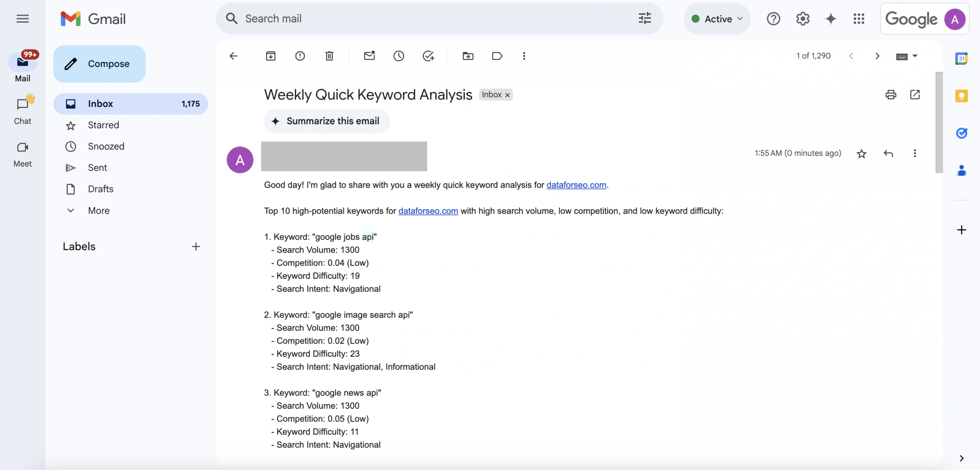Mark this email as unread
The height and width of the screenshot is (470, 980).
[369, 56]
